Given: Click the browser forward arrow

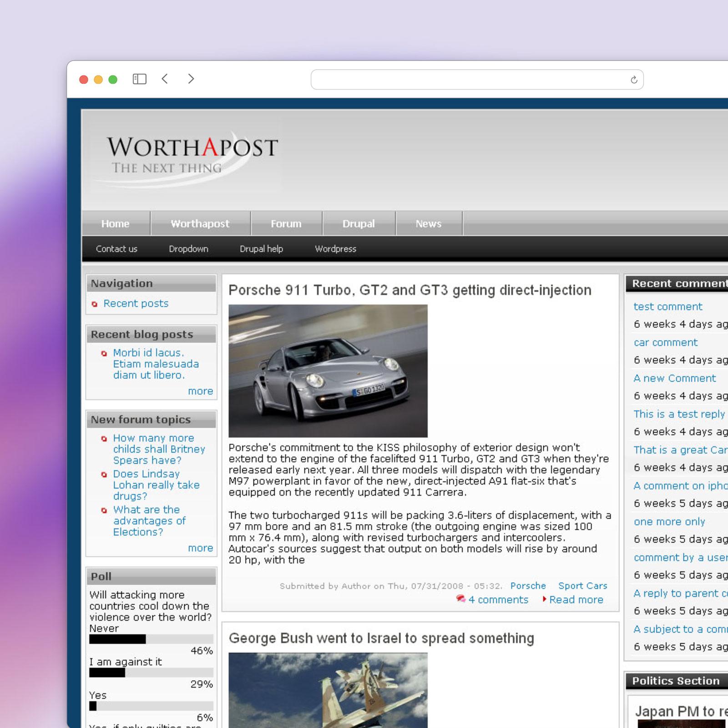Looking at the screenshot, I should click(191, 79).
